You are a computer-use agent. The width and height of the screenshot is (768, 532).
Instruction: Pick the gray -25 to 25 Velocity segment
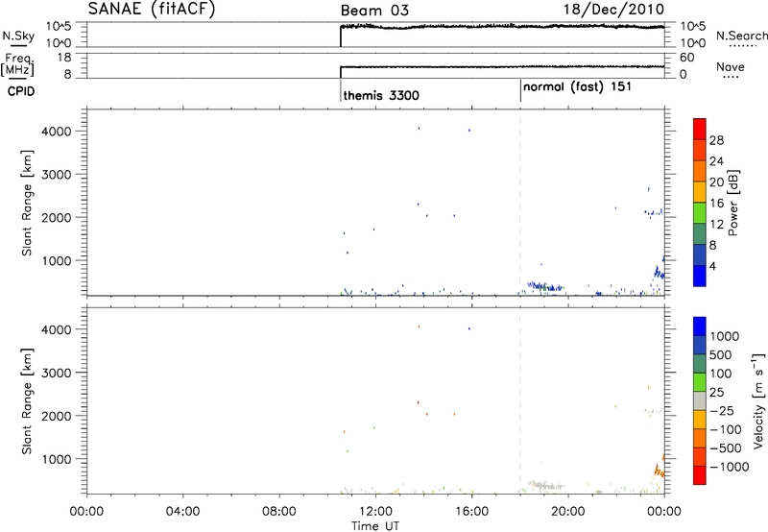tap(700, 400)
